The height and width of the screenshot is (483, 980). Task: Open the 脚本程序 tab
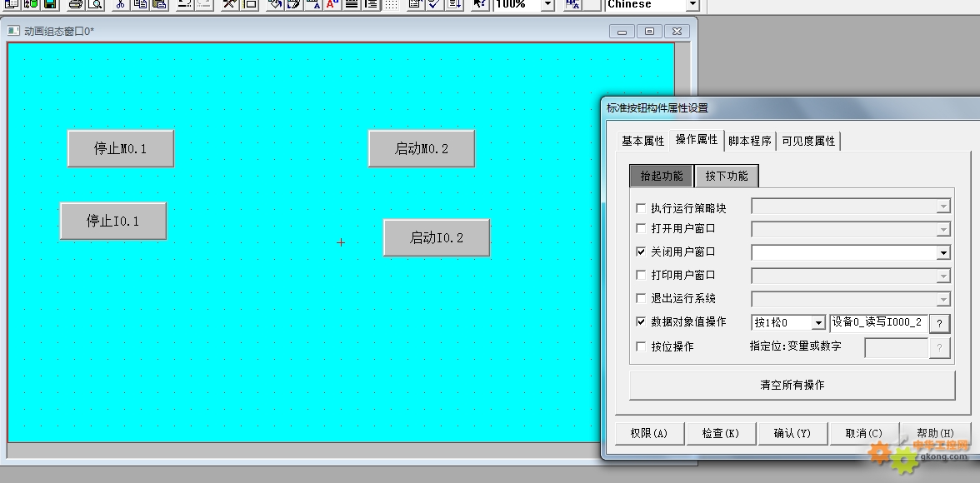[x=750, y=142]
